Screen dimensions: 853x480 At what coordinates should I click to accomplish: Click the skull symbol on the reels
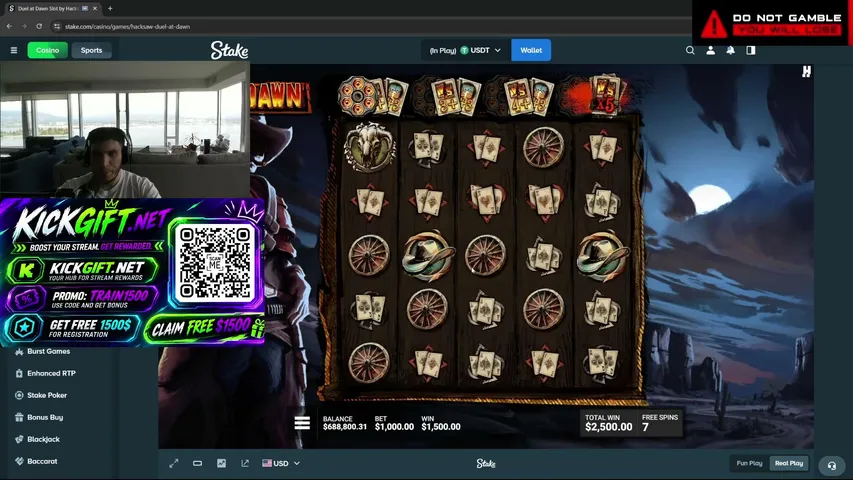369,146
